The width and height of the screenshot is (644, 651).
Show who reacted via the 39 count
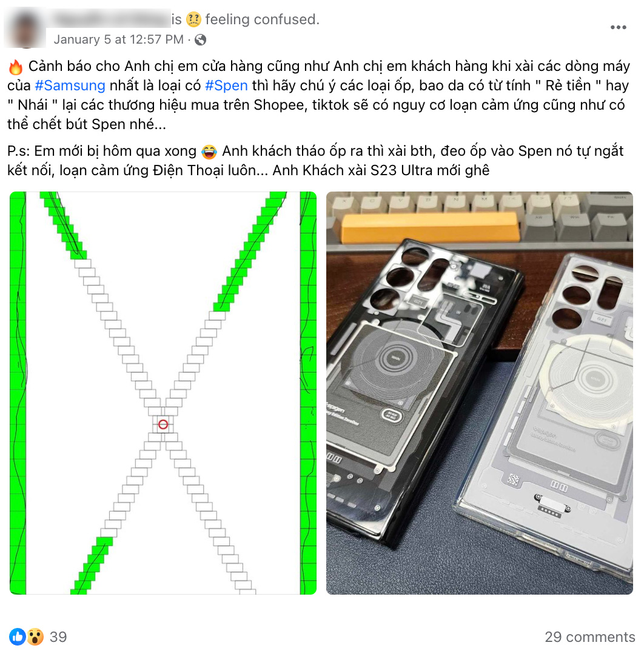coord(58,636)
